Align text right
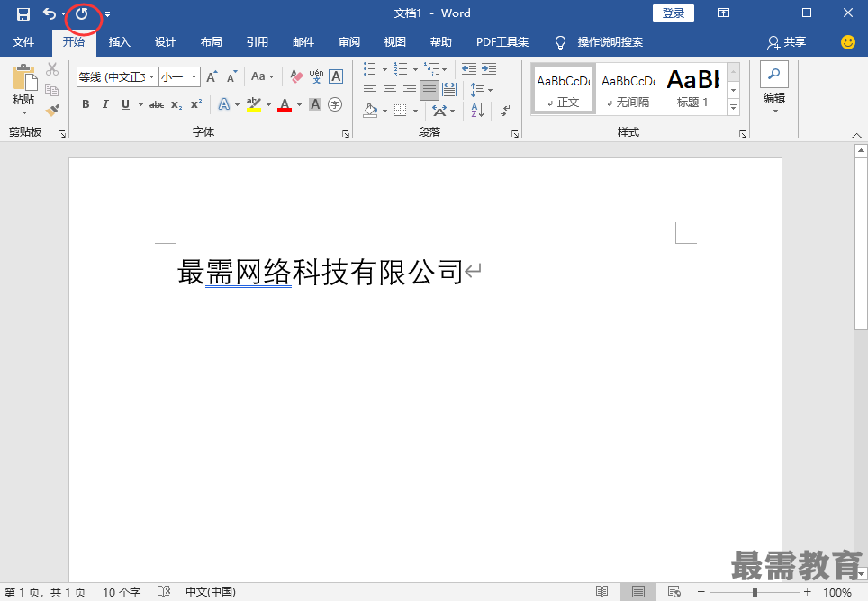Viewport: 868px width, 601px height. point(410,90)
